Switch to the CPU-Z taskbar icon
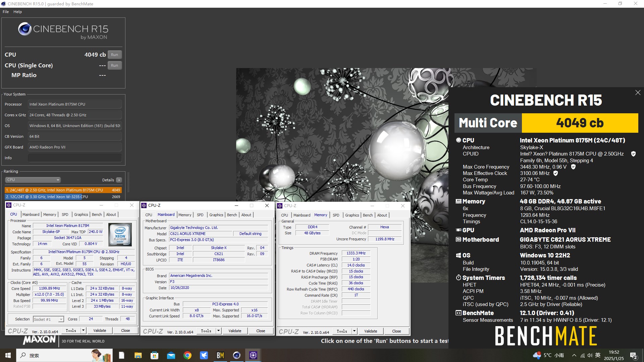 point(253,355)
